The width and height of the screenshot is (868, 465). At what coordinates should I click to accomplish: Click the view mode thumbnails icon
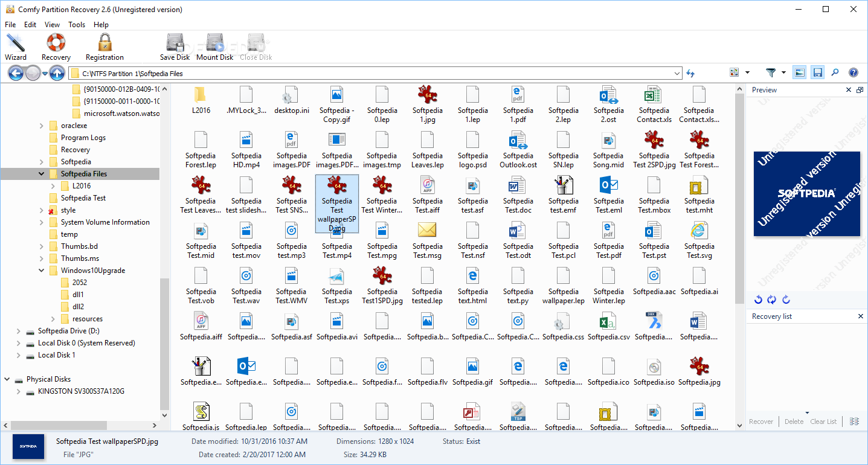[x=735, y=72]
